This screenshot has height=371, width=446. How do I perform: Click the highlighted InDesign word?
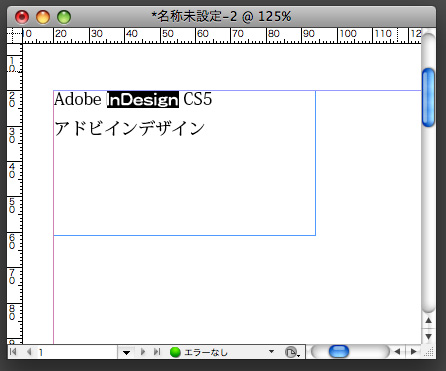point(143,100)
